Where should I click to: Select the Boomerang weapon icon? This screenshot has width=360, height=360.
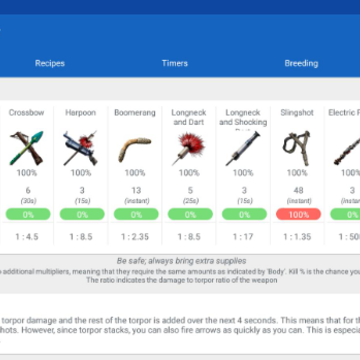click(135, 150)
